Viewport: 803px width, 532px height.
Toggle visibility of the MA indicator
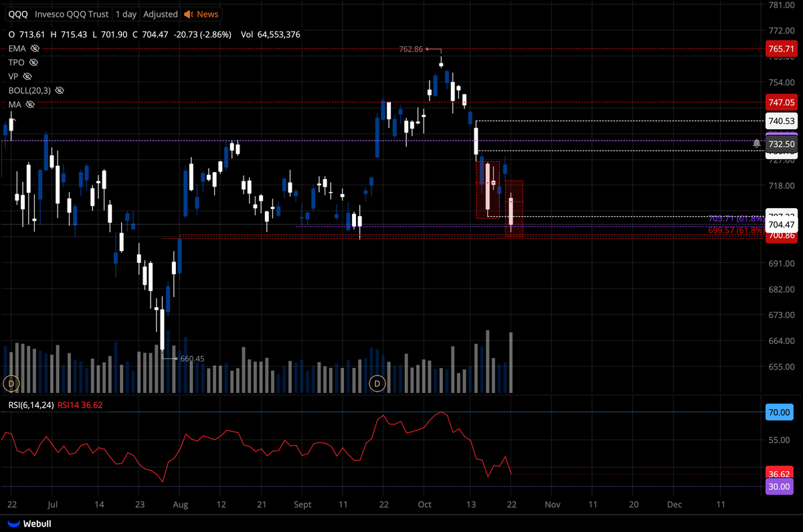click(29, 104)
